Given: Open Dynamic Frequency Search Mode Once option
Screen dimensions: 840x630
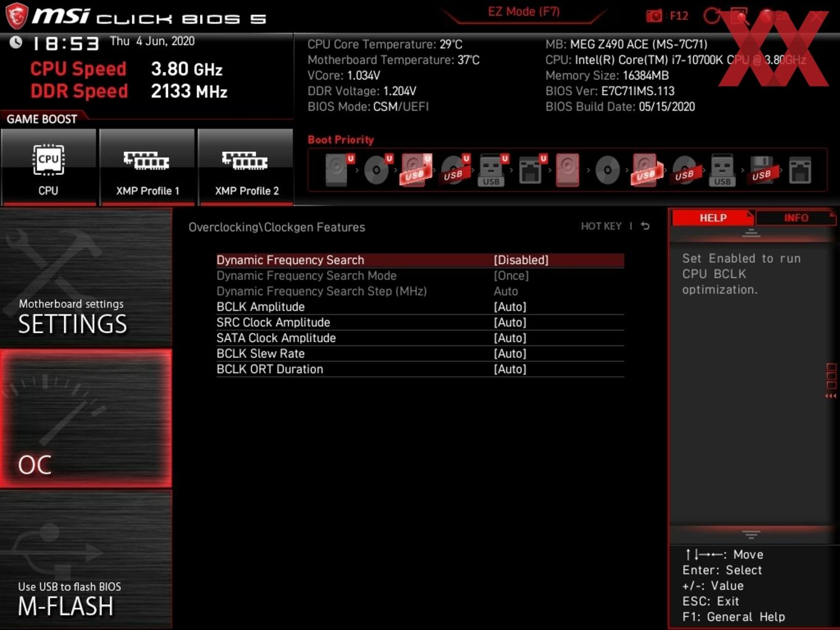Looking at the screenshot, I should pyautogui.click(x=420, y=275).
